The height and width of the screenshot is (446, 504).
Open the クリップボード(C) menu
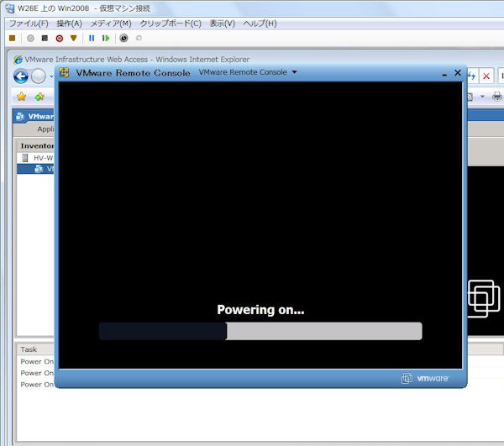171,24
